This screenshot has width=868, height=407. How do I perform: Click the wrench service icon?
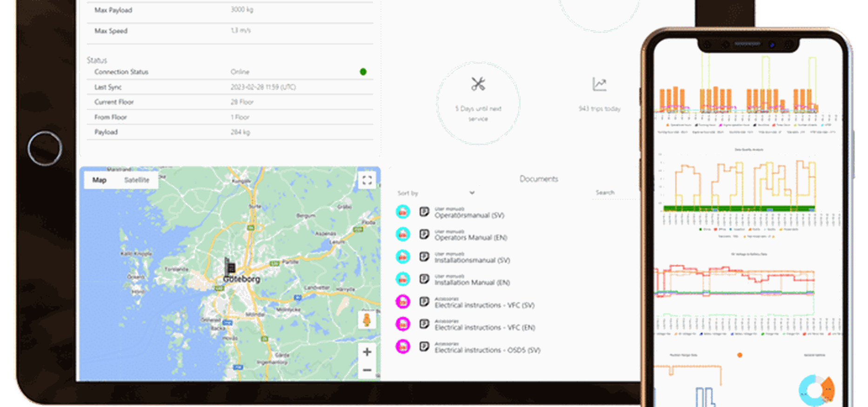point(478,84)
